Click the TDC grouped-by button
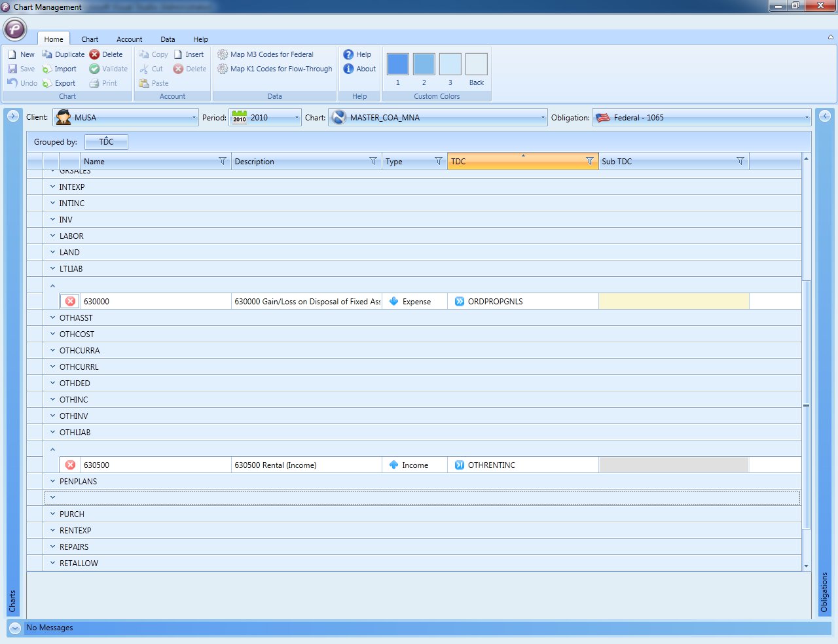838x644 pixels. coord(106,141)
